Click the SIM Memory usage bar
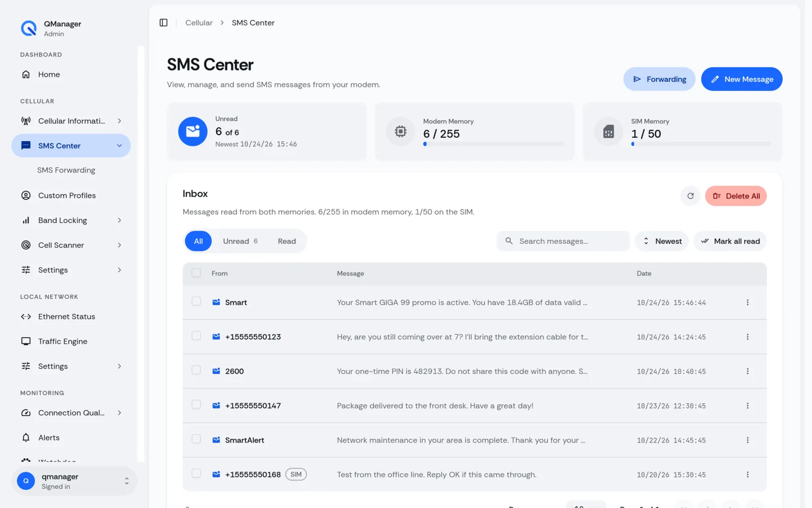This screenshot has width=812, height=508. coord(701,144)
